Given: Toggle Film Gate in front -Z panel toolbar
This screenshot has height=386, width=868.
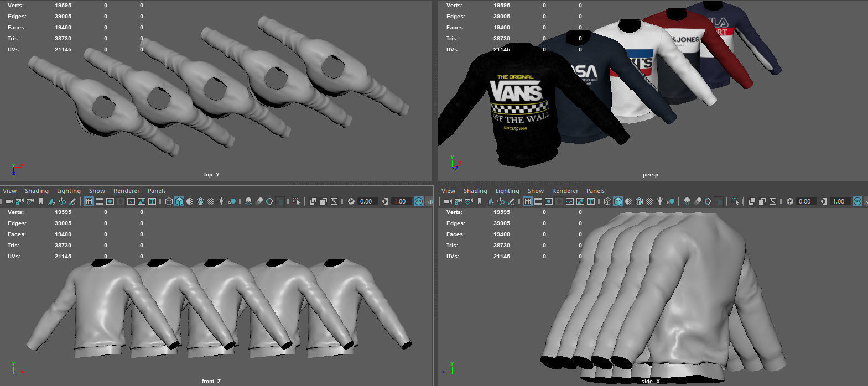Looking at the screenshot, I should pos(100,201).
